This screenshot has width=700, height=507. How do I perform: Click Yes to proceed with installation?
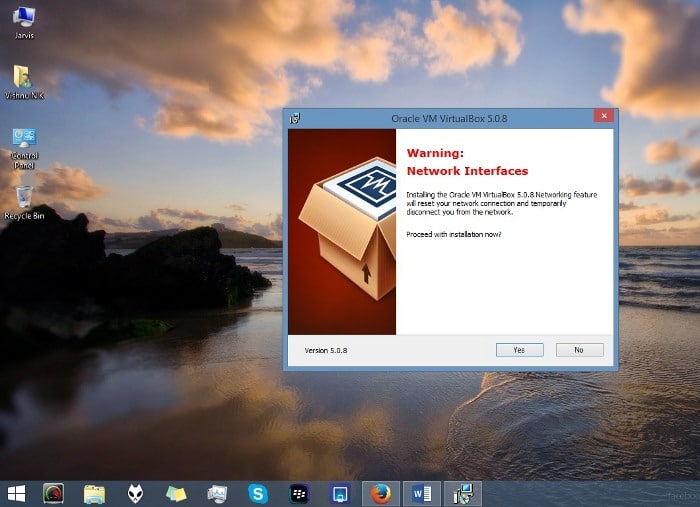pyautogui.click(x=519, y=350)
